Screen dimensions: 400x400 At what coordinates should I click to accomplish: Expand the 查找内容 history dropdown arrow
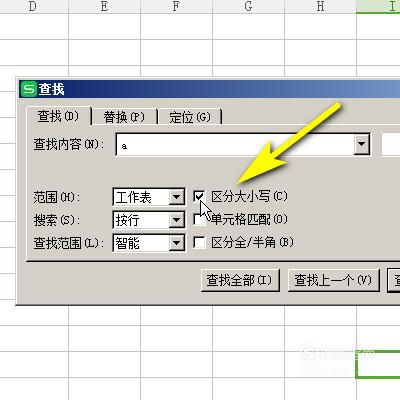coord(361,144)
